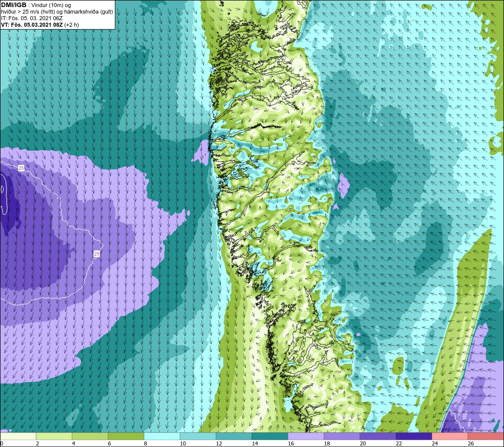
Task: Click the legend scale number '10'
Action: coord(183,443)
